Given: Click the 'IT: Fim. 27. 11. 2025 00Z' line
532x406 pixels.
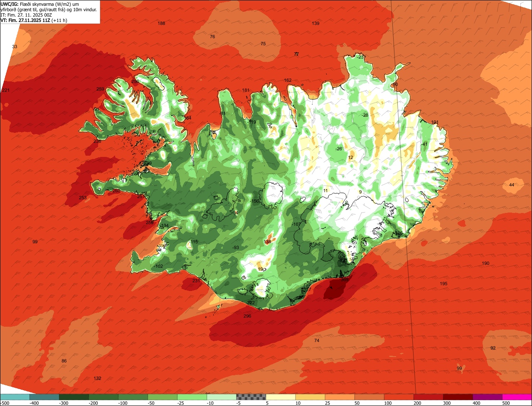Looking at the screenshot, I should point(26,15).
